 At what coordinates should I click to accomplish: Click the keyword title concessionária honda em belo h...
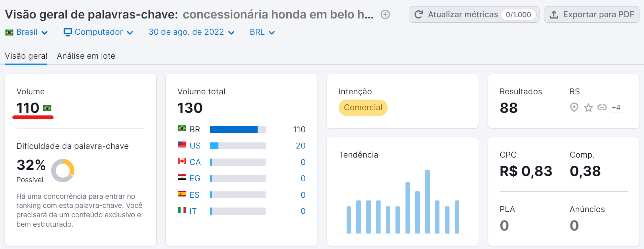(278, 15)
